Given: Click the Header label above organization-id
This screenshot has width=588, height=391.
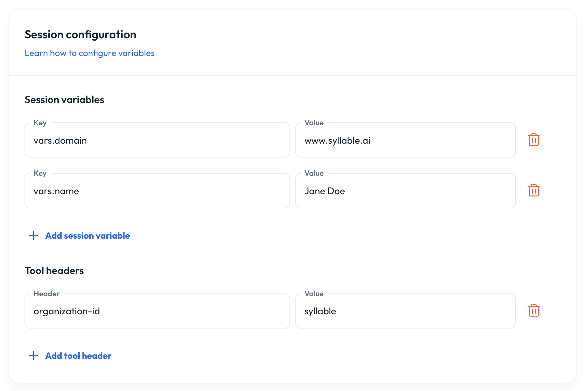Looking at the screenshot, I should tap(47, 294).
